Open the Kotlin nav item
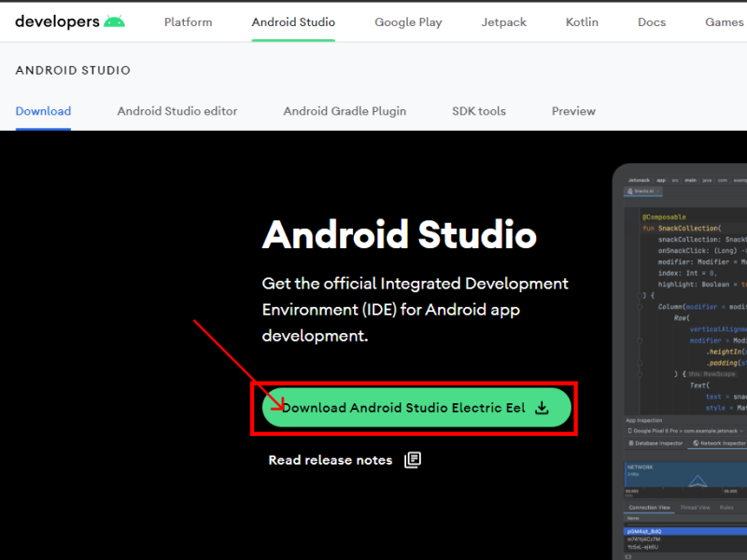The image size is (747, 560). pos(582,21)
